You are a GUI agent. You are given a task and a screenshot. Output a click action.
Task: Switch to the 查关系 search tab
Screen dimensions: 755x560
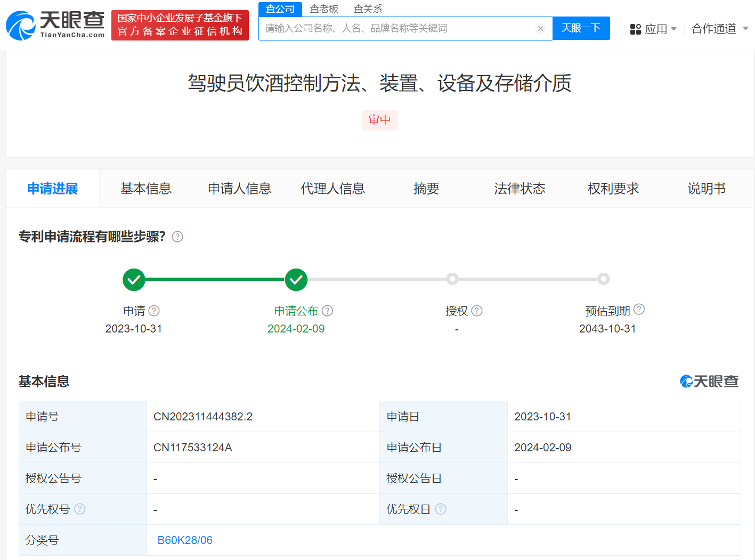[x=368, y=9]
